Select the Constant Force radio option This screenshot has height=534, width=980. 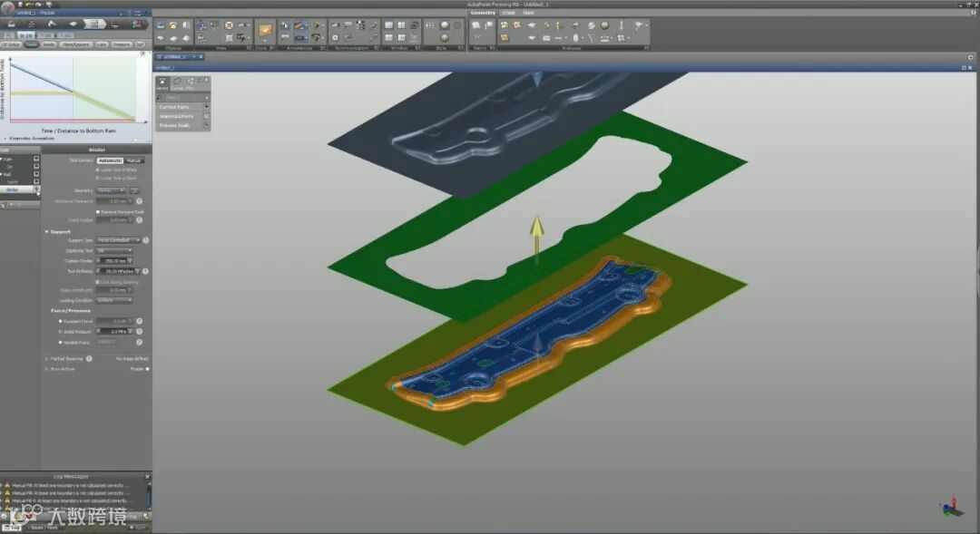(60, 321)
